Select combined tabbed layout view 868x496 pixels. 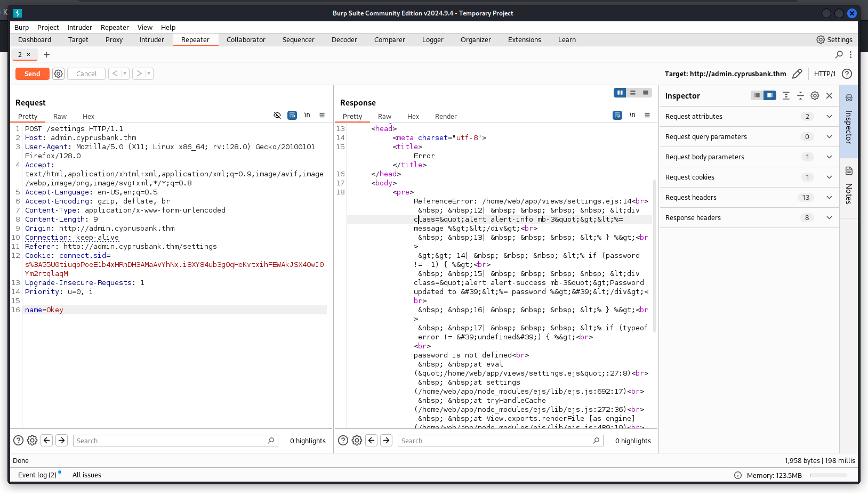click(646, 93)
